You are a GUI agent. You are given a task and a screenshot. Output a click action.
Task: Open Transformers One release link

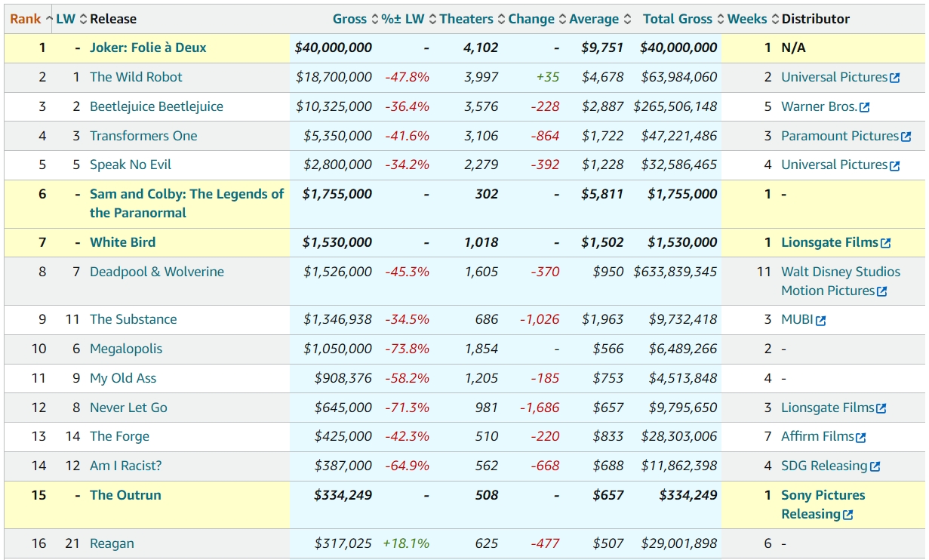point(143,136)
